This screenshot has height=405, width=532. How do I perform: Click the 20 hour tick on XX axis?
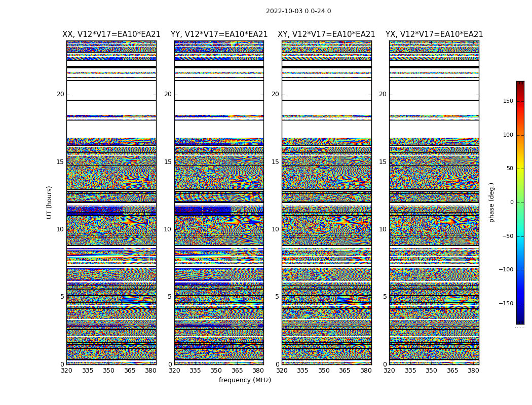[x=60, y=94]
